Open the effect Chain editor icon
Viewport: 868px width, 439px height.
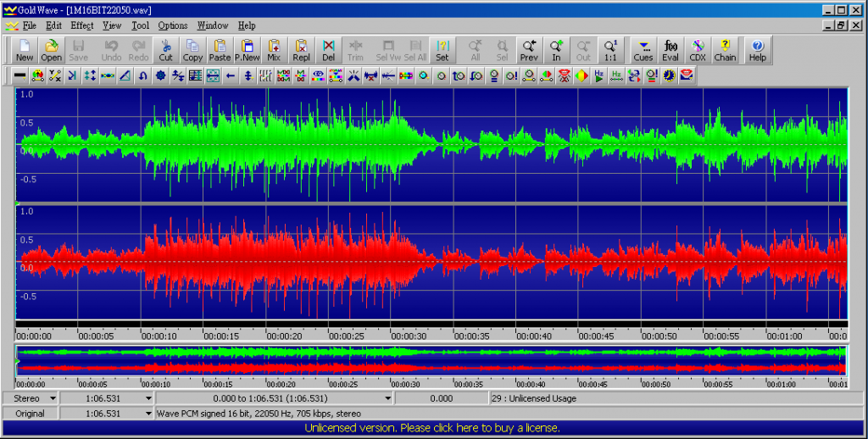[725, 50]
